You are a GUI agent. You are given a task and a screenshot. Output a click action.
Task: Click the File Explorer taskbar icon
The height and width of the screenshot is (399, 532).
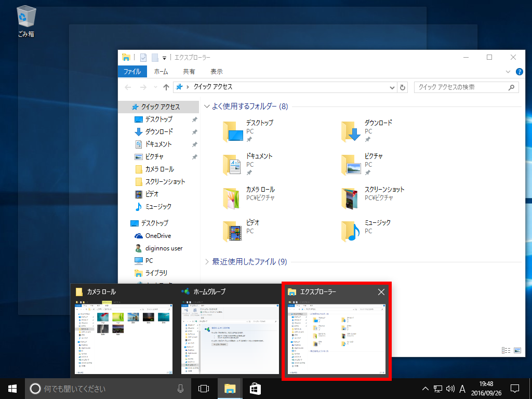[230, 389]
